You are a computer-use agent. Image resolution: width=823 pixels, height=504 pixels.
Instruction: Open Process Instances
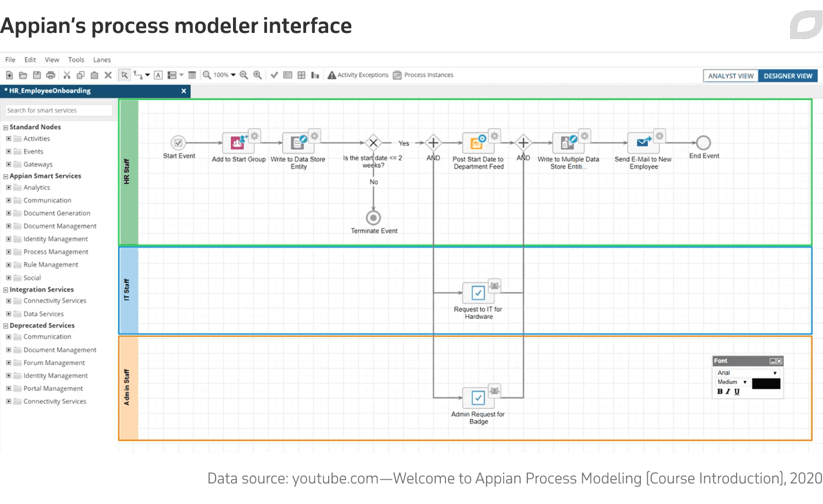point(423,75)
